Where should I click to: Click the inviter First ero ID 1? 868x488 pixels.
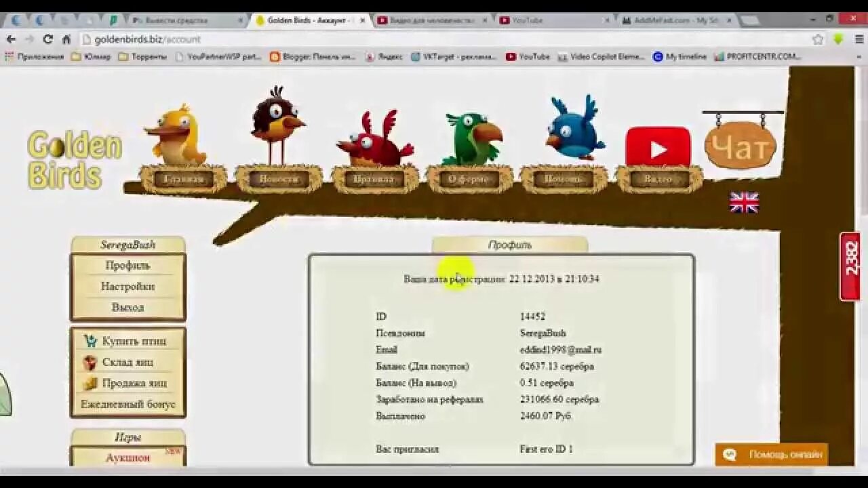pos(547,449)
